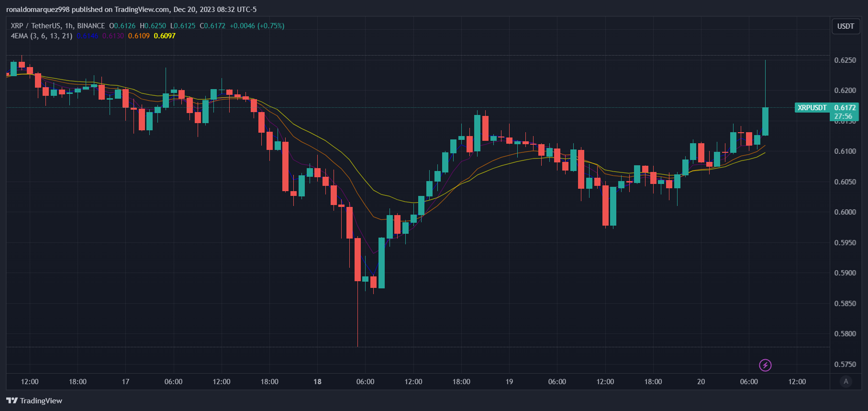Click the TradingView logo
The height and width of the screenshot is (411, 868).
coord(34,400)
